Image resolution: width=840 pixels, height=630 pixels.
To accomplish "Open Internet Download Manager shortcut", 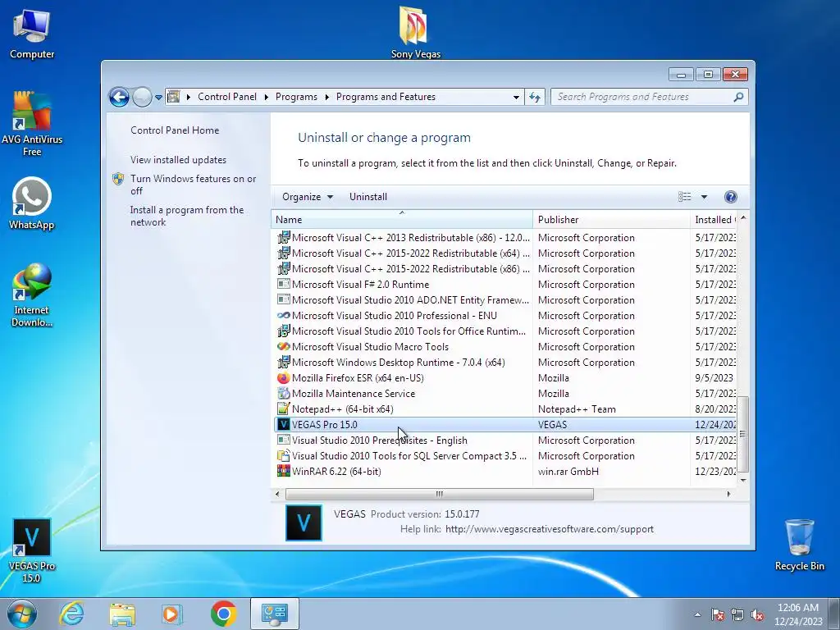I will coord(32,294).
